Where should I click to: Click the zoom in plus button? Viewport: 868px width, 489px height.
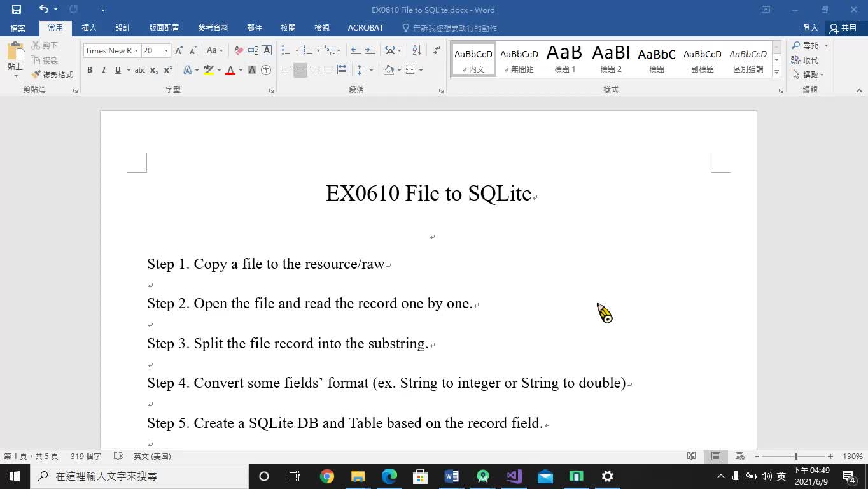830,457
